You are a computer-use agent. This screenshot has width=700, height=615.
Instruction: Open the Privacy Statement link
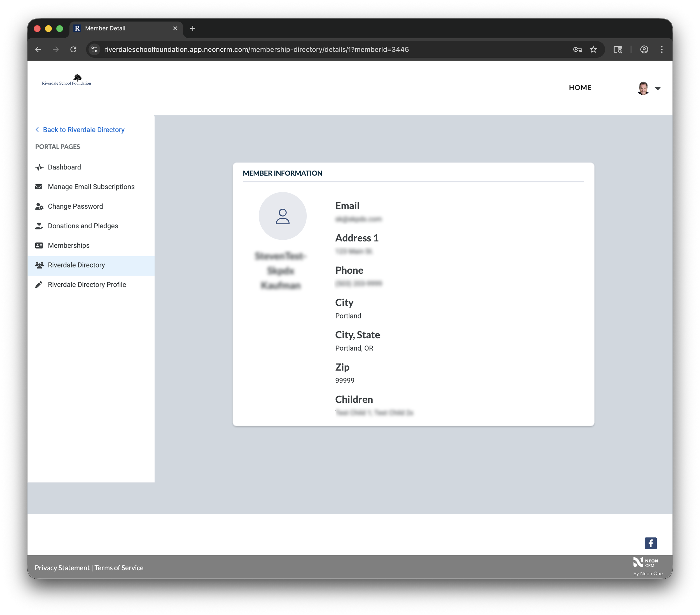tap(62, 568)
